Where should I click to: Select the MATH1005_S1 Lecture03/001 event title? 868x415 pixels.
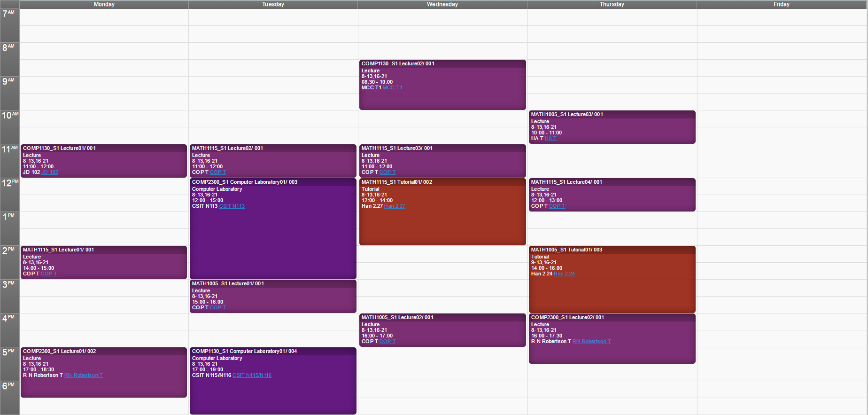[567, 115]
